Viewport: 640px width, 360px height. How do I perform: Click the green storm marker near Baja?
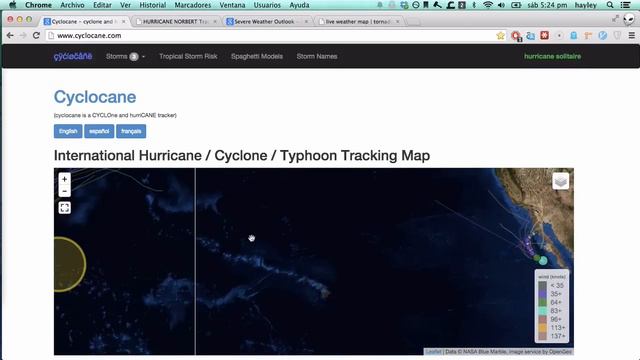[537, 258]
